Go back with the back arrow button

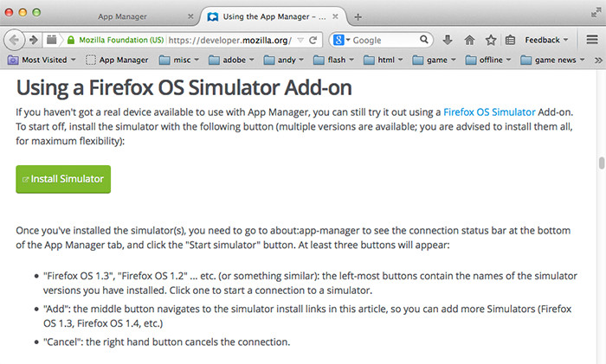(x=14, y=40)
